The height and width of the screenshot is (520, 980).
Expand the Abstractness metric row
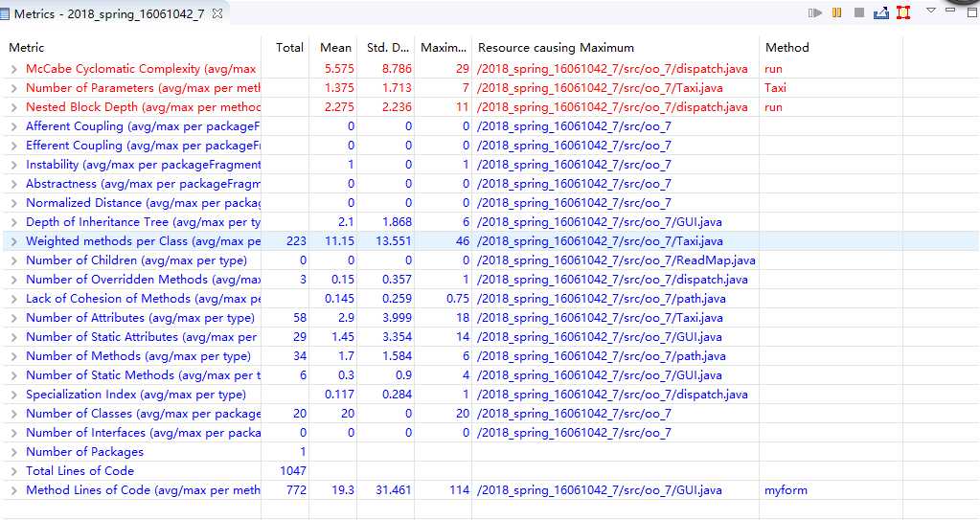click(13, 185)
